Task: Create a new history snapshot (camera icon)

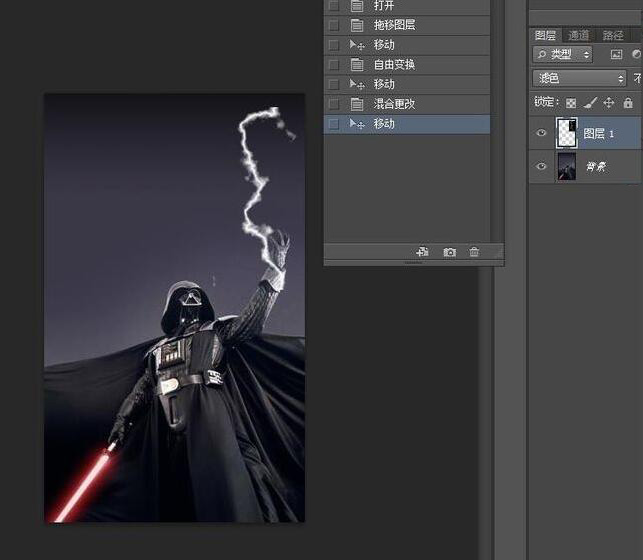Action: (449, 252)
